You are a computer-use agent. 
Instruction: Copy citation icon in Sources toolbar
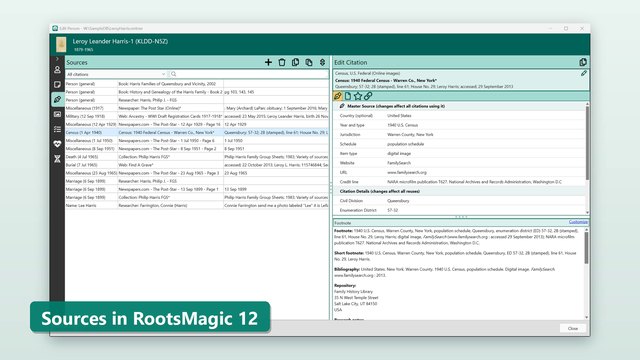click(x=296, y=62)
